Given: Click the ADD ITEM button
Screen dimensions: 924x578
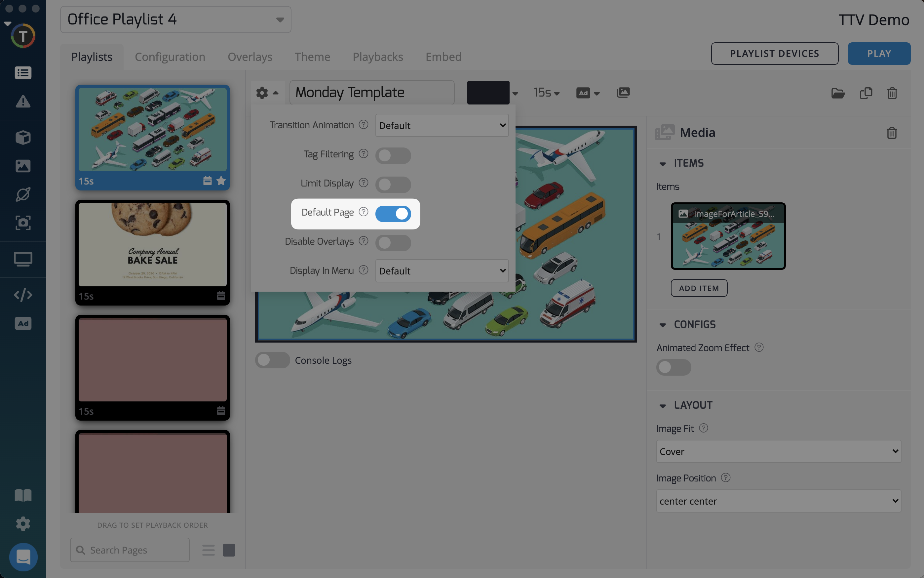Looking at the screenshot, I should [699, 288].
